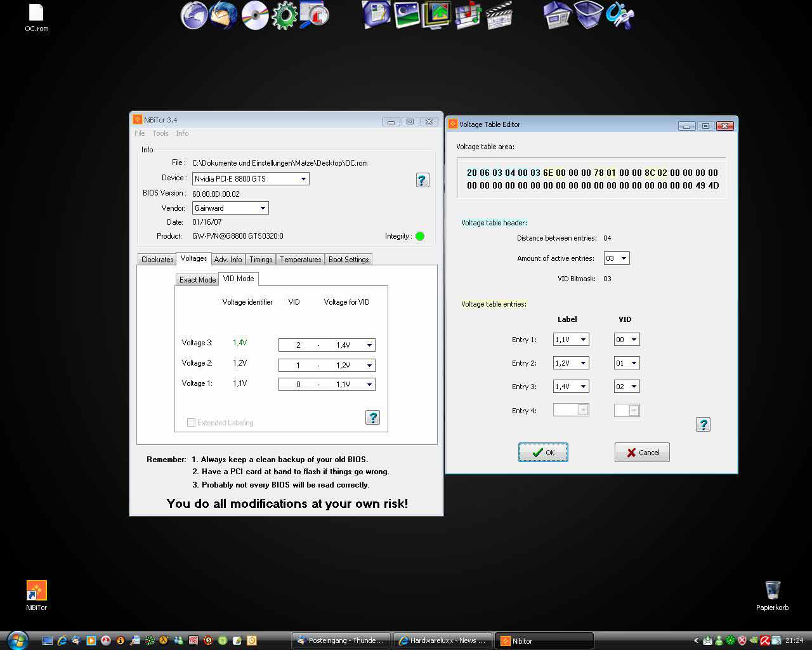
Task: Click the green Integrity indicator
Action: pyautogui.click(x=419, y=236)
